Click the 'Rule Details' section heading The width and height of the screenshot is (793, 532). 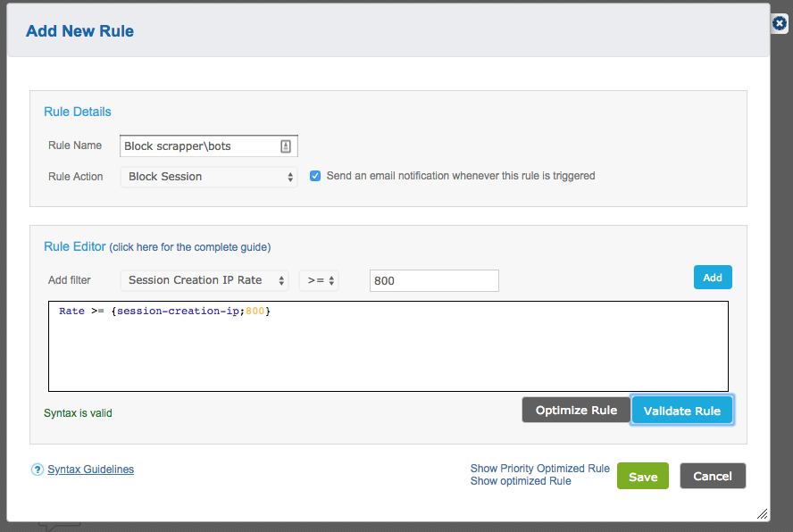tap(78, 112)
